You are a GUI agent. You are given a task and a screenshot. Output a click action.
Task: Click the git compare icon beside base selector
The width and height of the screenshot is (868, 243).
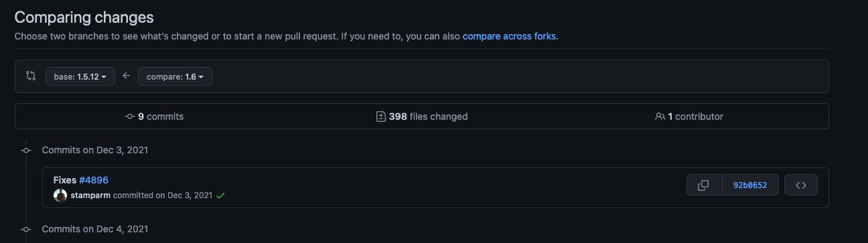(31, 76)
